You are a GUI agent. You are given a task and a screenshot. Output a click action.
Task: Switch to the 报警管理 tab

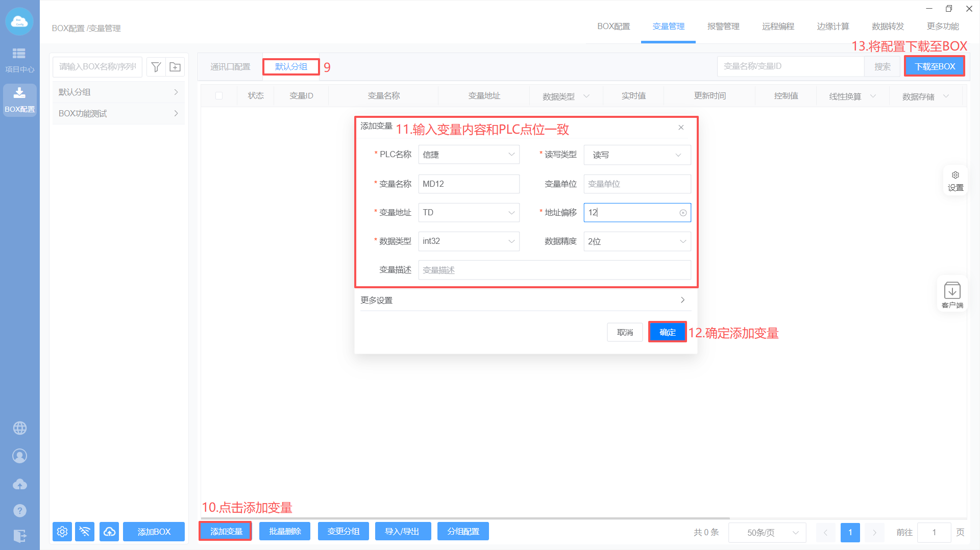(x=723, y=27)
